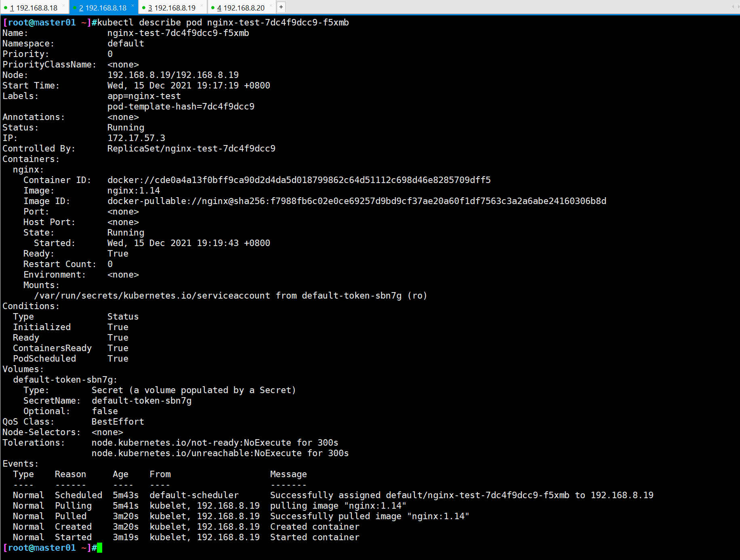Open session tab 3 192.168.8.19
The height and width of the screenshot is (560, 740).
point(172,8)
